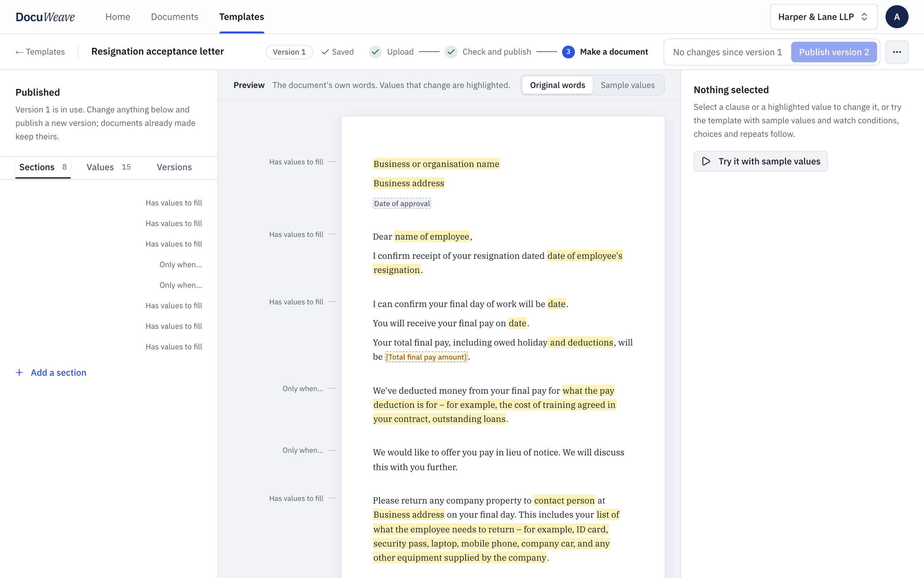Open the Harper & Lane LLP organisation switcher
This screenshot has width=924, height=578.
coord(824,17)
